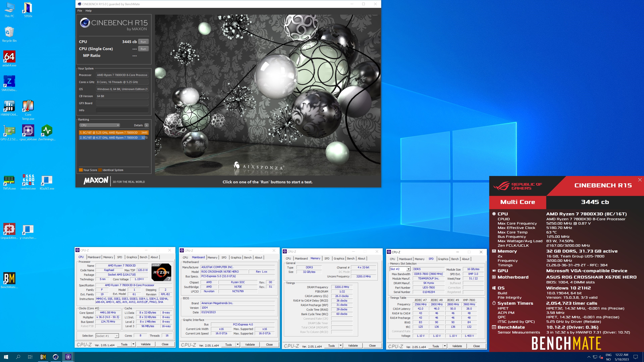Screen dimensions: 644x362
Task: Open Graphics tab in CPU-Z Memory window
Action: [x=339, y=259]
